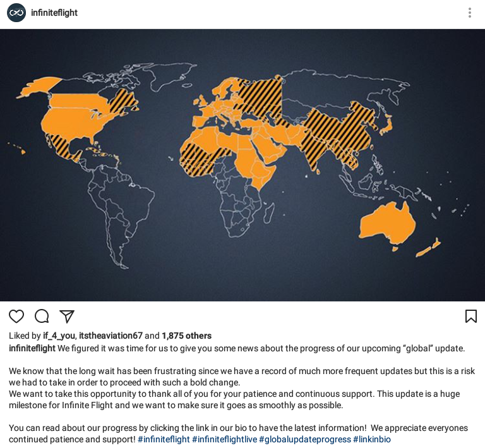This screenshot has width=485, height=448.
Task: Open infiniteflight username in header
Action: pyautogui.click(x=54, y=13)
